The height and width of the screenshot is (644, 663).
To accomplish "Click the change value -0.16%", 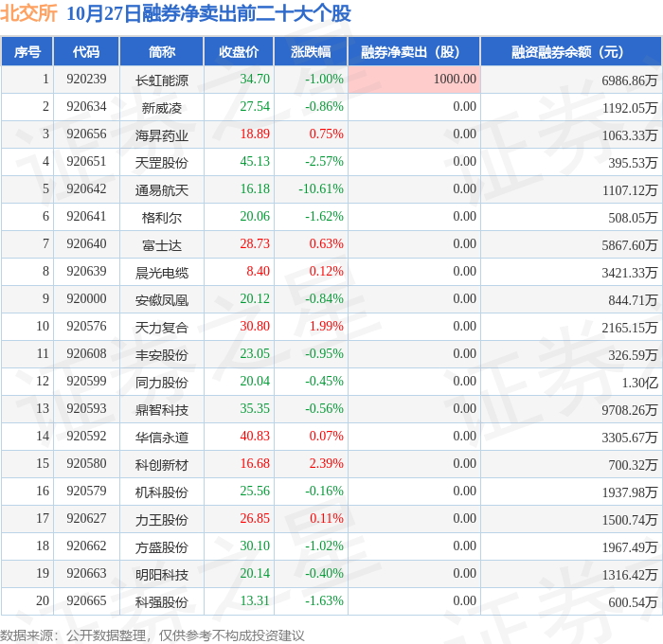I will (324, 492).
